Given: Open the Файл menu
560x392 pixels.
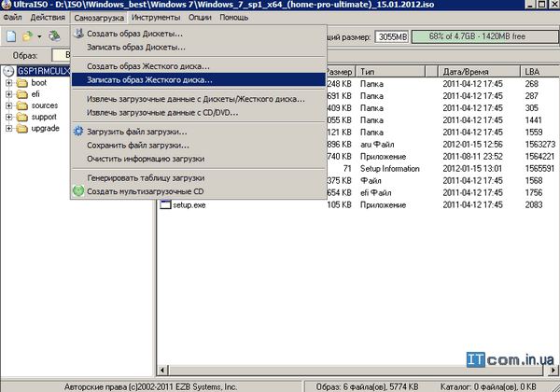Looking at the screenshot, I should point(12,18).
